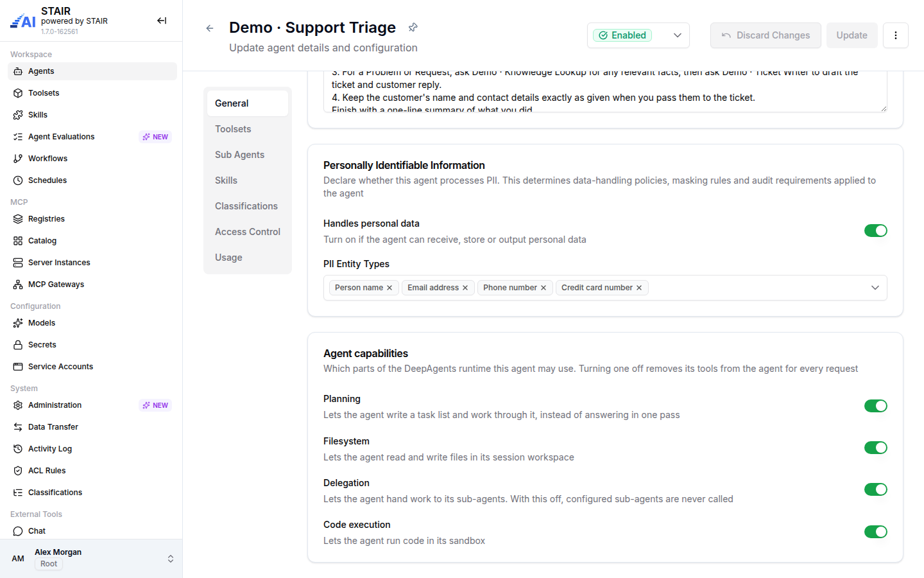Go back with the left arrow
Image resolution: width=924 pixels, height=578 pixels.
coord(210,28)
